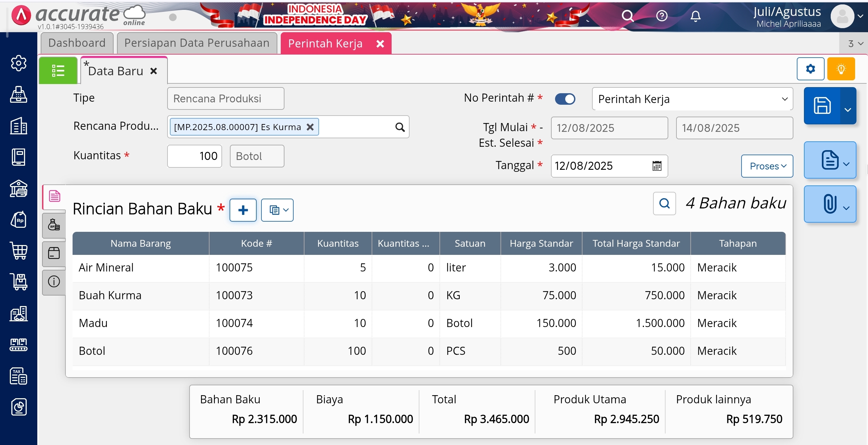Open the attachment paperclip button
Image resolution: width=868 pixels, height=445 pixels.
pyautogui.click(x=830, y=204)
